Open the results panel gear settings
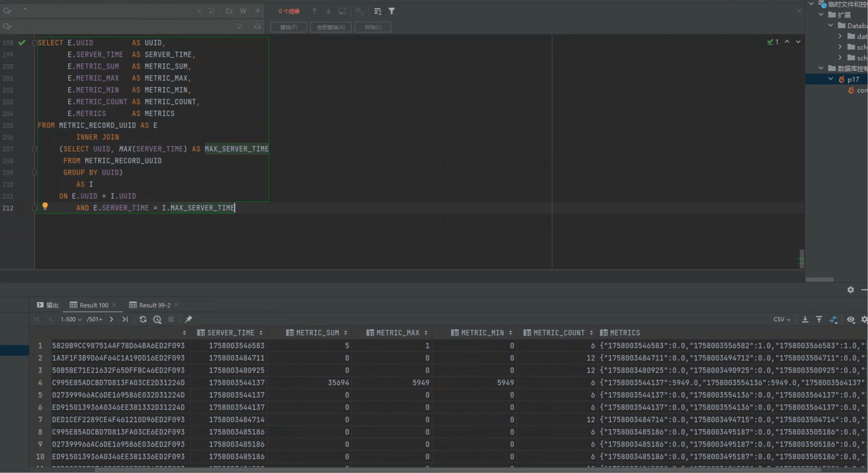This screenshot has height=473, width=868. [851, 290]
